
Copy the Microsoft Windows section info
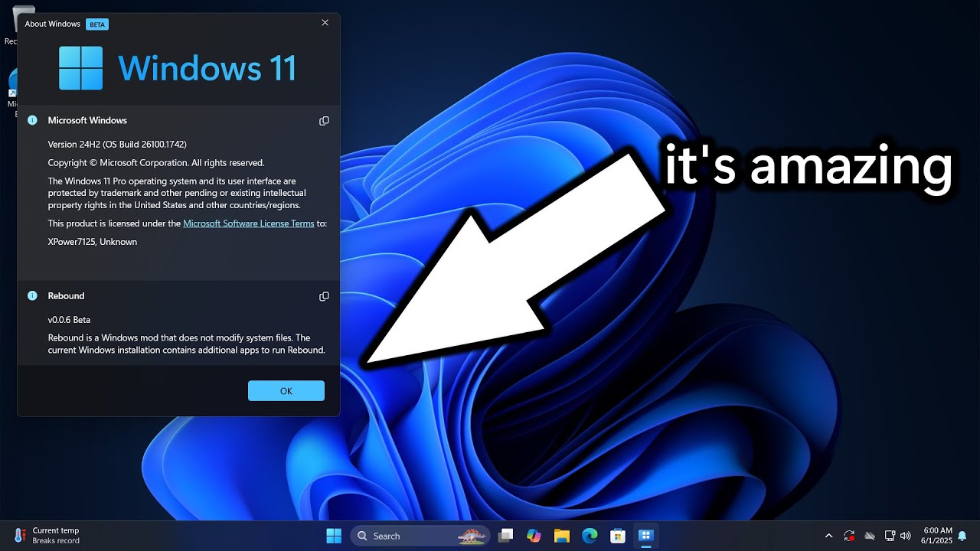click(x=324, y=121)
